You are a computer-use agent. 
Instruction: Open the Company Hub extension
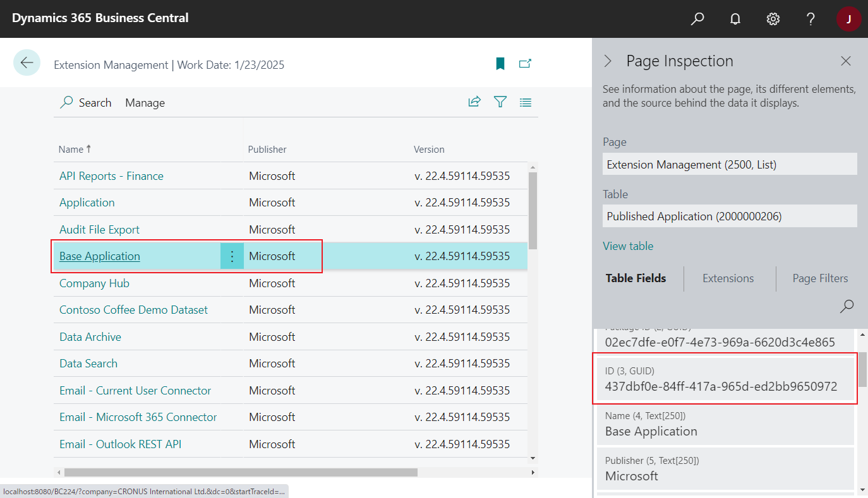pyautogui.click(x=94, y=283)
